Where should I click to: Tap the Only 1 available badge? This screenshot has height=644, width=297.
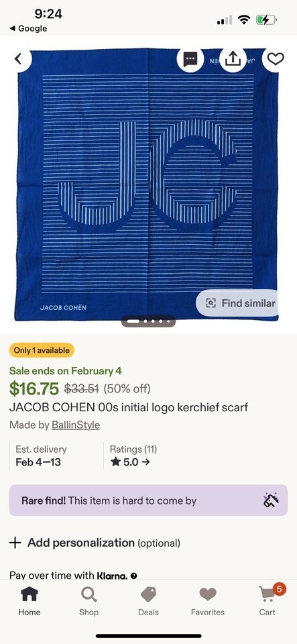[x=42, y=350]
